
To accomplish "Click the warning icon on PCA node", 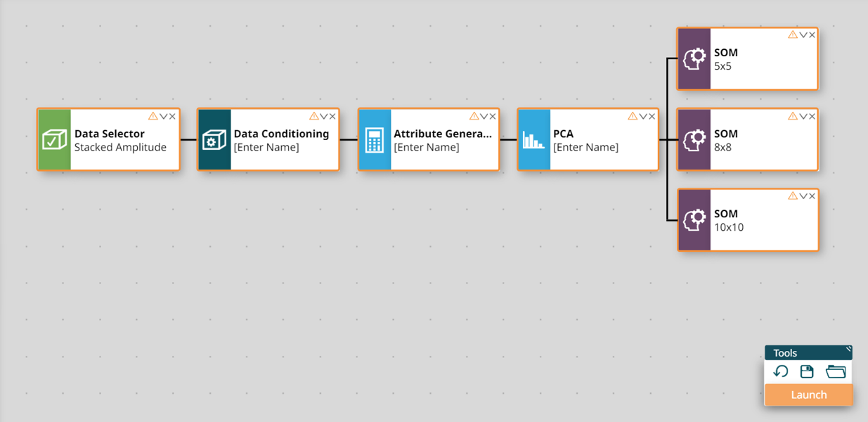I will (x=633, y=116).
